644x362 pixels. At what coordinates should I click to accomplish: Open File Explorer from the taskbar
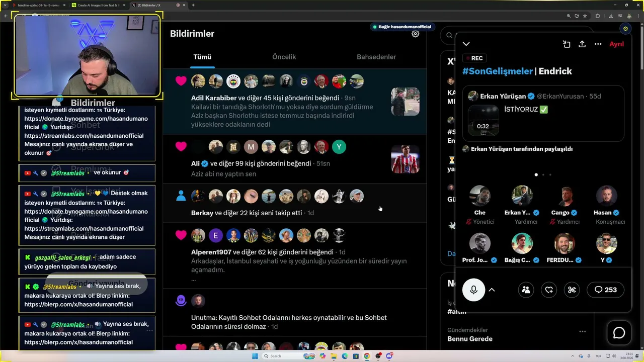coord(334,356)
